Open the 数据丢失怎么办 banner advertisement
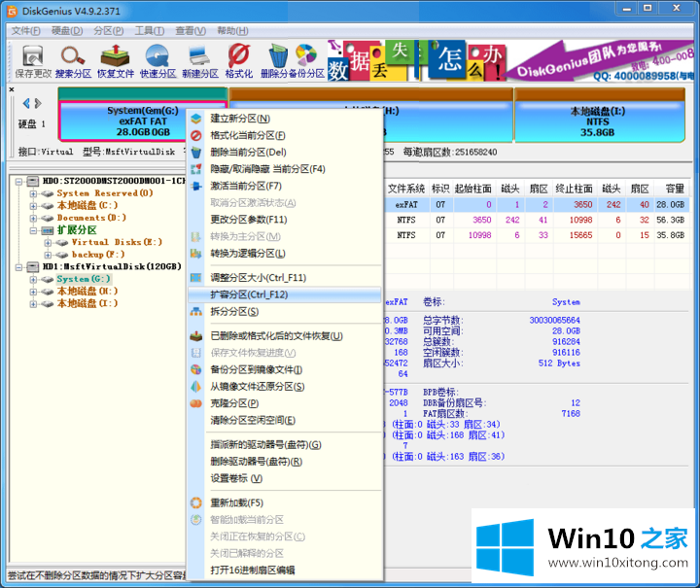The height and width of the screenshot is (588, 700). (x=416, y=60)
